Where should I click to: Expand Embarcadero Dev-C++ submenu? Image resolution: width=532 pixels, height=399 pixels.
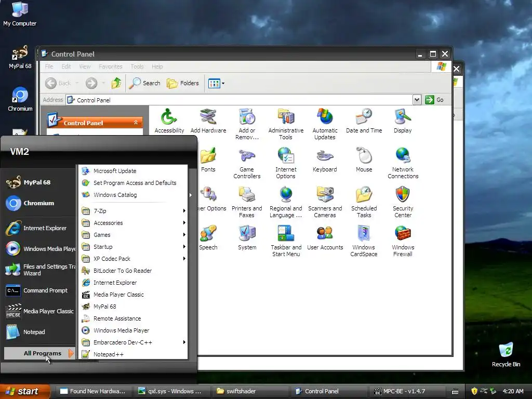coord(134,342)
